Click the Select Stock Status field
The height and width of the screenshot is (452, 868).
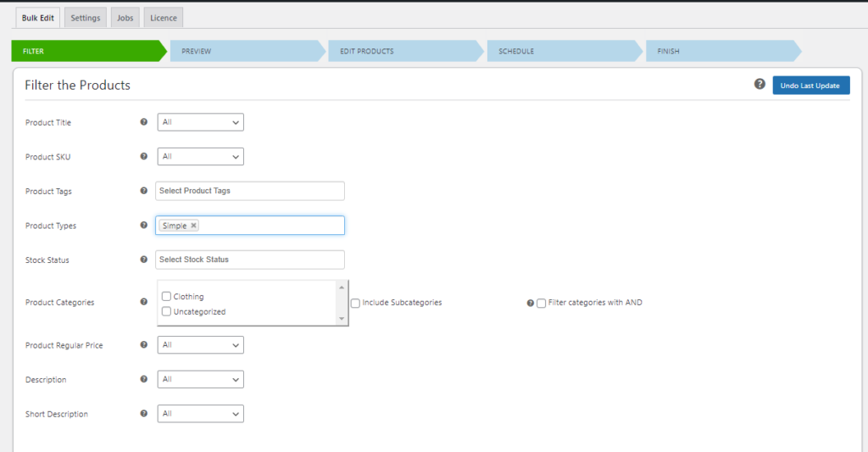(x=250, y=259)
